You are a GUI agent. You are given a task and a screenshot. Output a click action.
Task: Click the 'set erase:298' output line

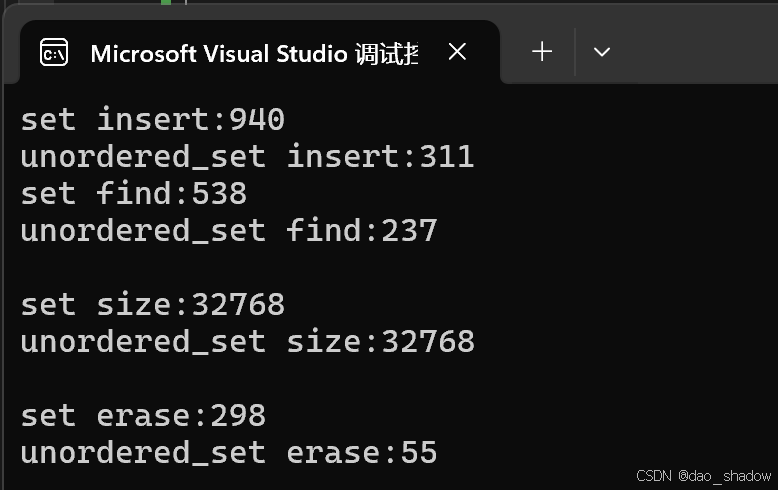[x=143, y=416]
